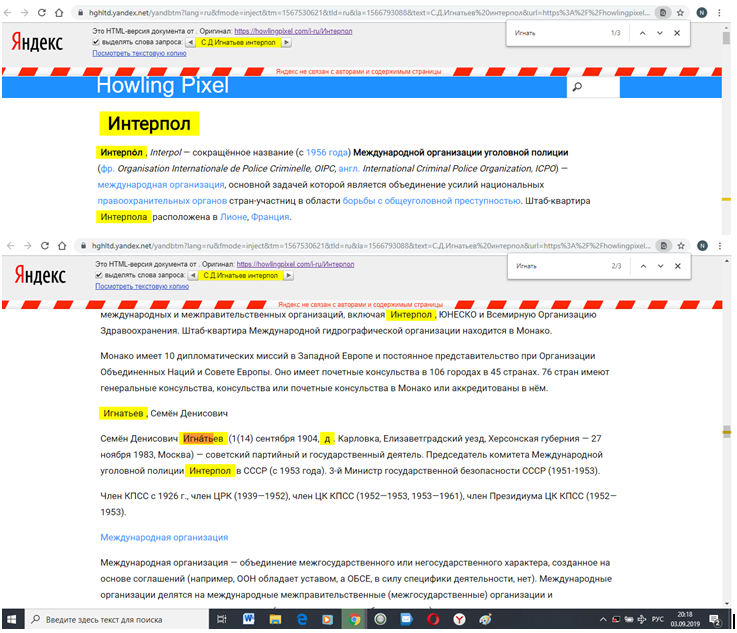The height and width of the screenshot is (633, 737).
Task: Click forward arrow in top browser window
Action: (x=24, y=13)
